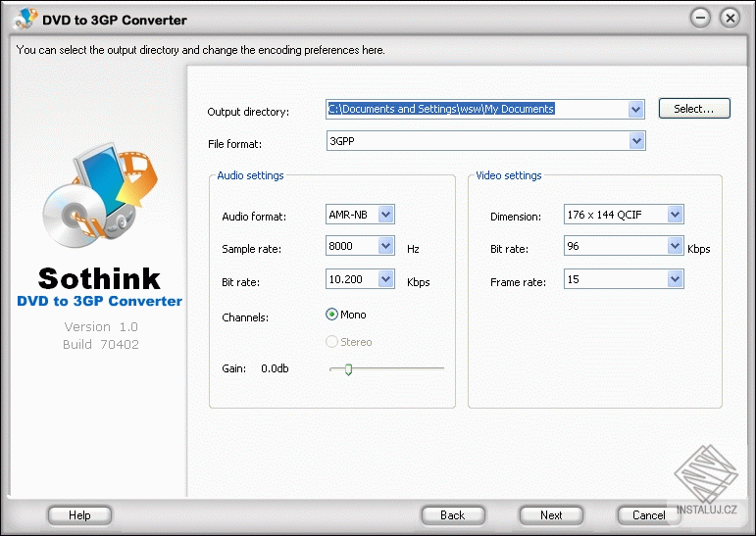Screen dimensions: 756x536
Task: Close the converter window
Action: [x=730, y=18]
